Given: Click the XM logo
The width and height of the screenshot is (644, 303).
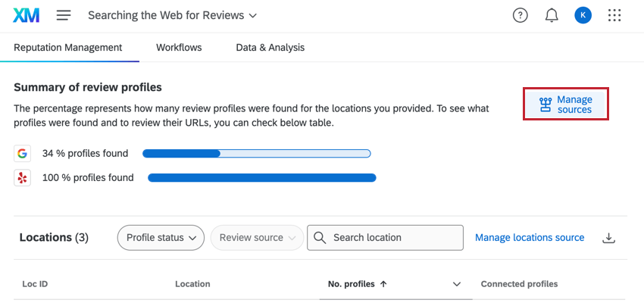Looking at the screenshot, I should pyautogui.click(x=27, y=16).
